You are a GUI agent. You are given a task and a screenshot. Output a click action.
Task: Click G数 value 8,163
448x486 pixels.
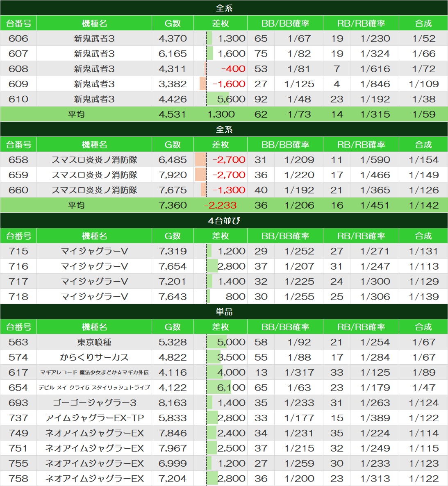click(x=173, y=403)
